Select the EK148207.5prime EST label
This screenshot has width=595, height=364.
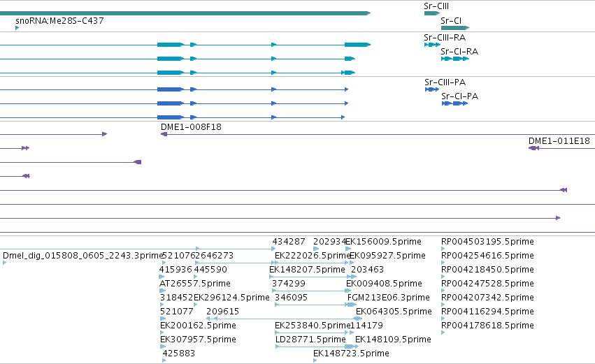307,270
